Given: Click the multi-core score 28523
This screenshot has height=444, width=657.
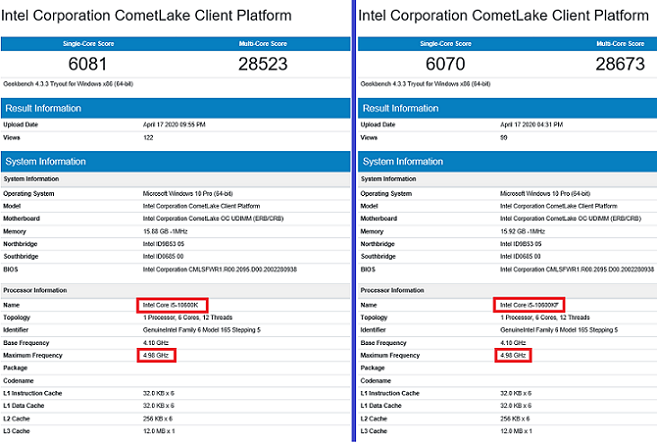Looking at the screenshot, I should (x=263, y=64).
